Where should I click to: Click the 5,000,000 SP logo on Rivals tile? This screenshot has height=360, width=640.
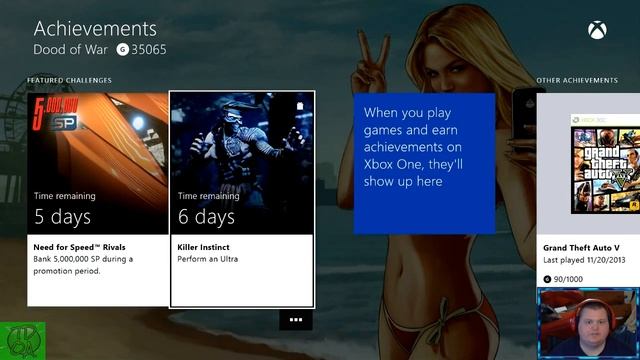[56, 114]
